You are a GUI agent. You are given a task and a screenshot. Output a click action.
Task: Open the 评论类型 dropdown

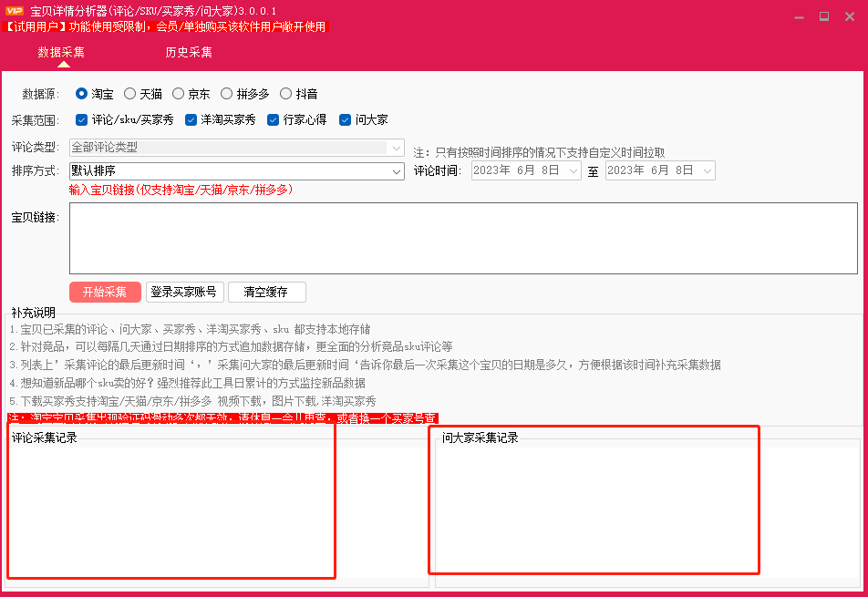click(x=237, y=147)
